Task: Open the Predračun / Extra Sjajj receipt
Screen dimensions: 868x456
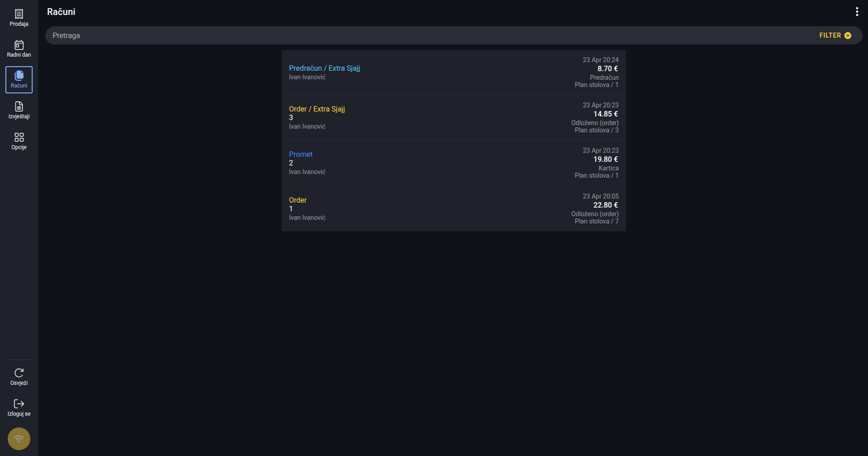Action: pyautogui.click(x=324, y=68)
